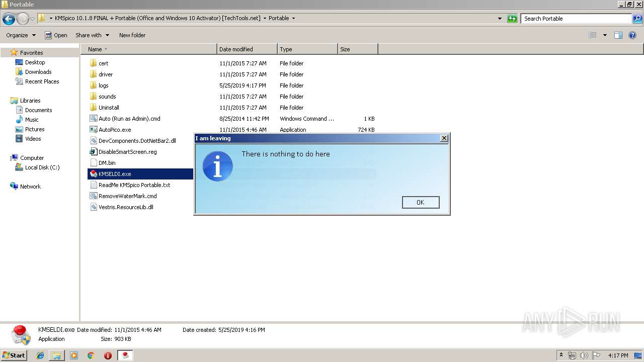
Task: Select the Vestris.ResourceLib.dll file icon
Action: pyautogui.click(x=93, y=207)
